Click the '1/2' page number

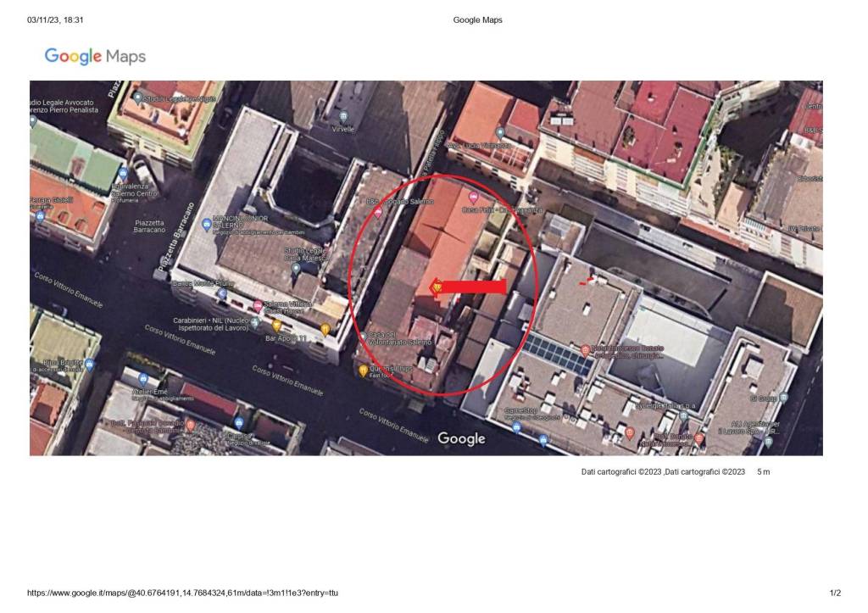click(x=835, y=593)
